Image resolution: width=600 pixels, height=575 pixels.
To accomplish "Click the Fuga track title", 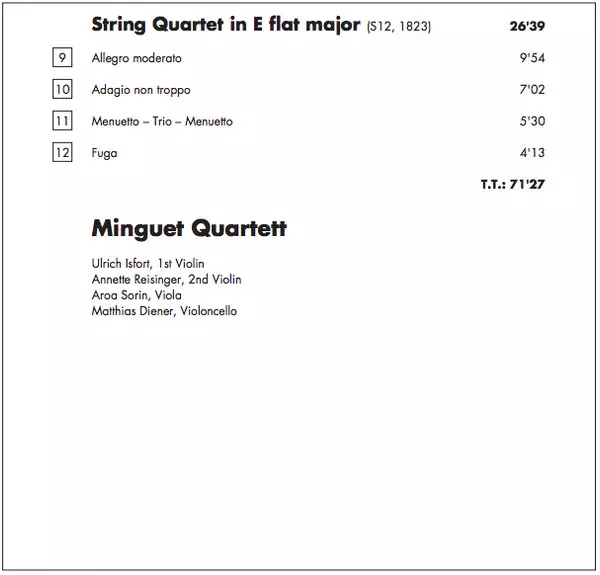I will 104,153.
